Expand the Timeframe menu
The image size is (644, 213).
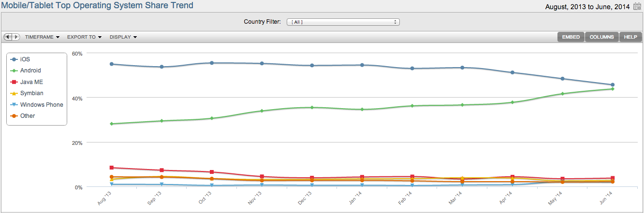[x=42, y=37]
